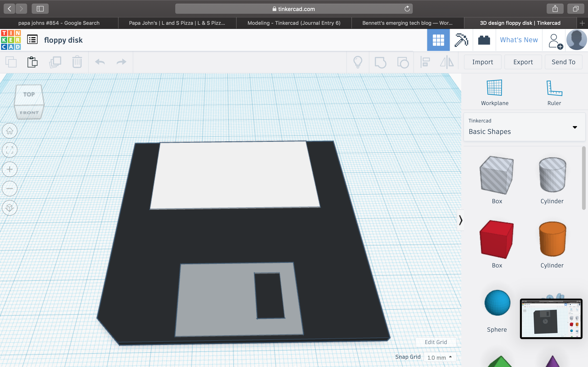This screenshot has width=588, height=367.
Task: Open the Blocks Minecraft pickaxe mode
Action: (x=461, y=40)
